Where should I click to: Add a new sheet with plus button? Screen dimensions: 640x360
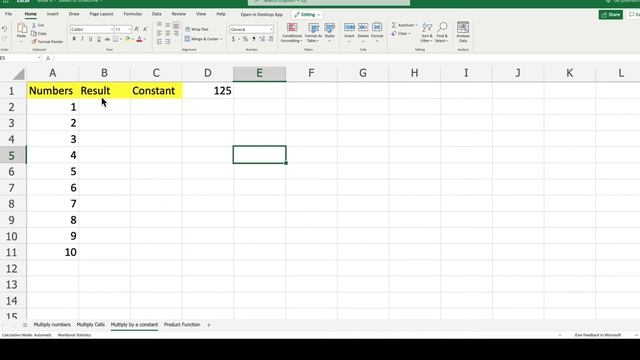(209, 325)
